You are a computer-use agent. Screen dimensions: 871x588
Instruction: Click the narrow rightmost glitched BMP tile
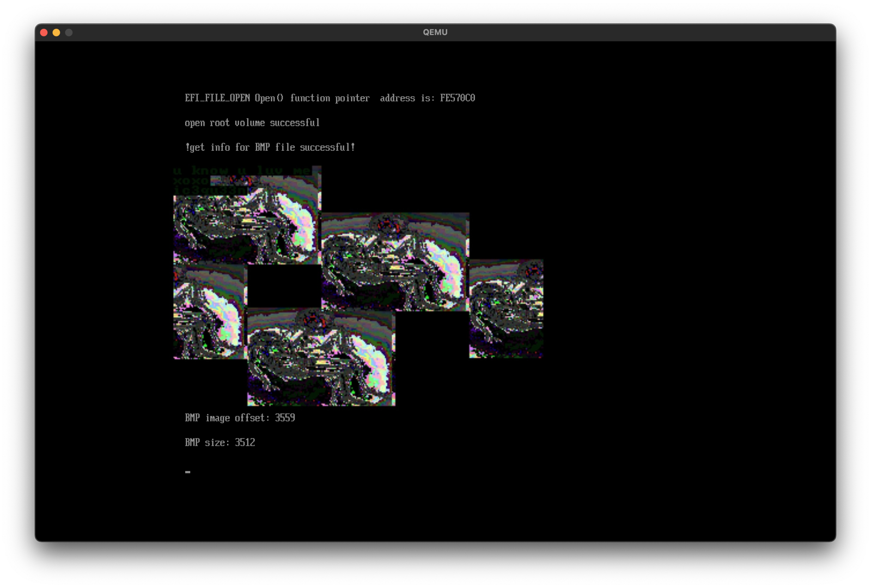[506, 309]
